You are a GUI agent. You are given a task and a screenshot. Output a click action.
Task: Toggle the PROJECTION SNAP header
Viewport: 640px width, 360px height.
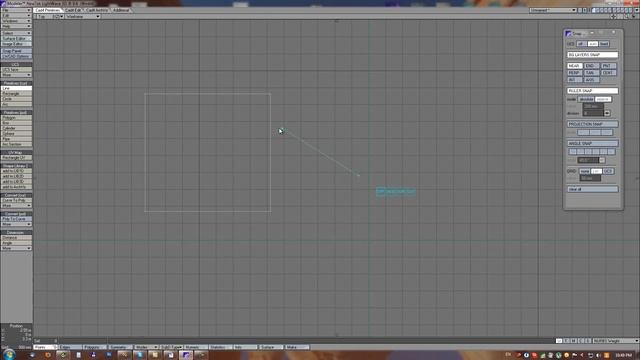click(x=592, y=124)
